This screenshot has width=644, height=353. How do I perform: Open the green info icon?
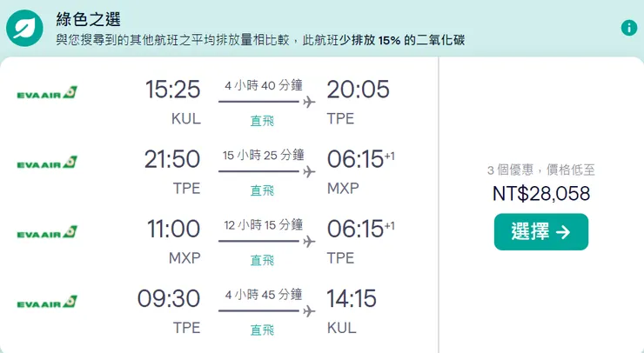click(628, 28)
